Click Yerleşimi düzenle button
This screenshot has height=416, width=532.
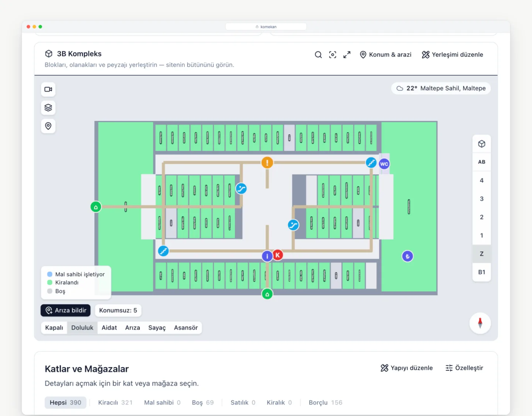point(453,55)
